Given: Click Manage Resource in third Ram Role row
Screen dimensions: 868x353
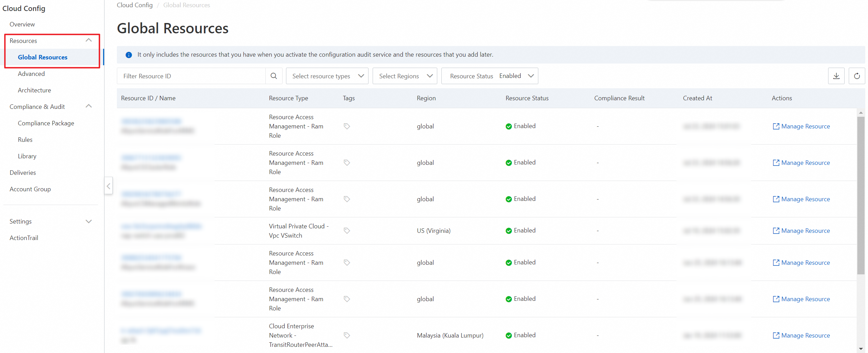Looking at the screenshot, I should 801,199.
